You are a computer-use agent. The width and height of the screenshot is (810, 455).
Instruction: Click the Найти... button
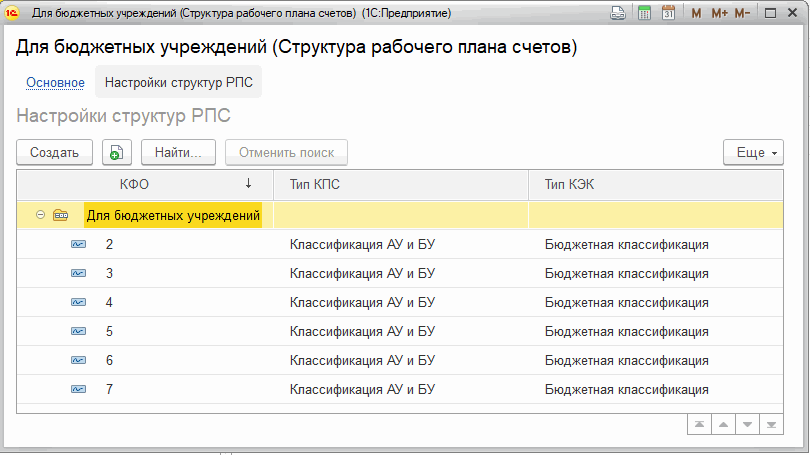(x=179, y=153)
